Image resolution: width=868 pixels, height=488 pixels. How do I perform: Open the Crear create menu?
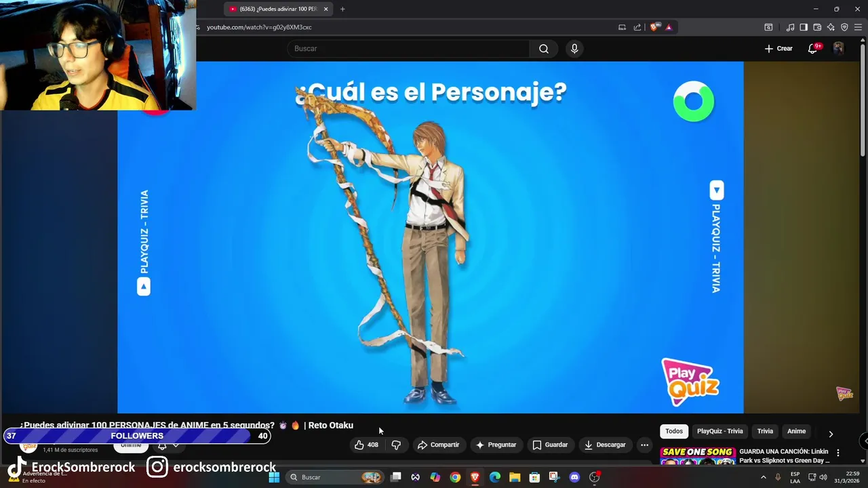[x=778, y=49]
